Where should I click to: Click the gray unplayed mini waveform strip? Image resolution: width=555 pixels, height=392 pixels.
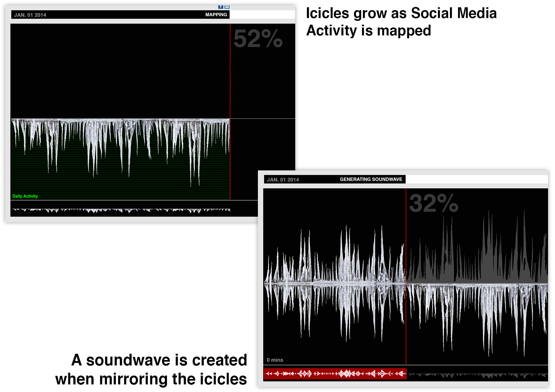point(477,375)
